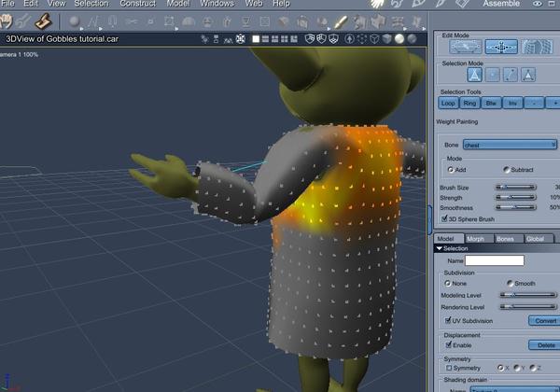The height and width of the screenshot is (392, 560).
Task: Choose the wireframe cube display mode
Action: [374, 38]
